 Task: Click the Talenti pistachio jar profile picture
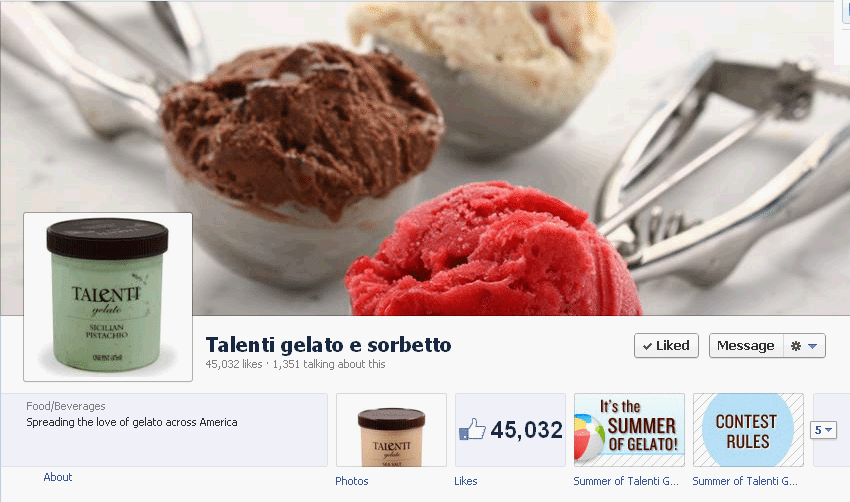[x=108, y=297]
